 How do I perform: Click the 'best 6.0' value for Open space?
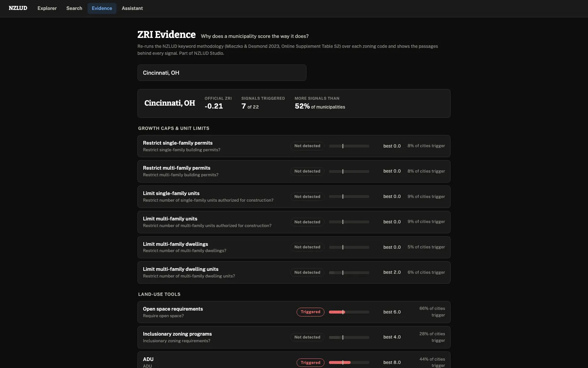392,312
